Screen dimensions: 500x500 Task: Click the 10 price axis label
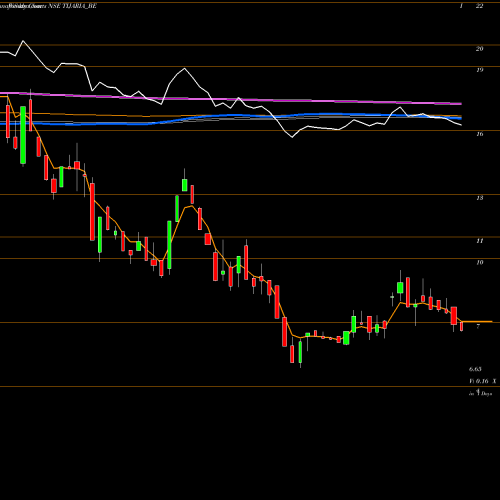pyautogui.click(x=479, y=262)
